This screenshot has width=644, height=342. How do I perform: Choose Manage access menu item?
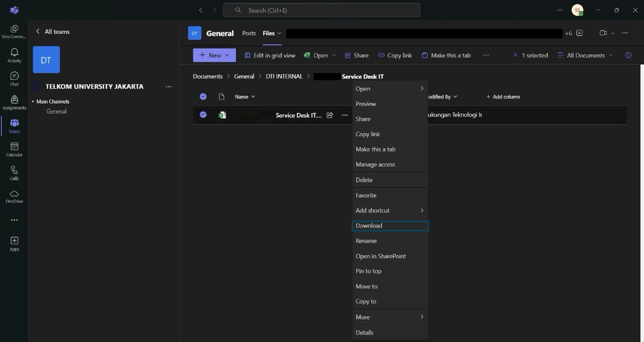[390, 165]
